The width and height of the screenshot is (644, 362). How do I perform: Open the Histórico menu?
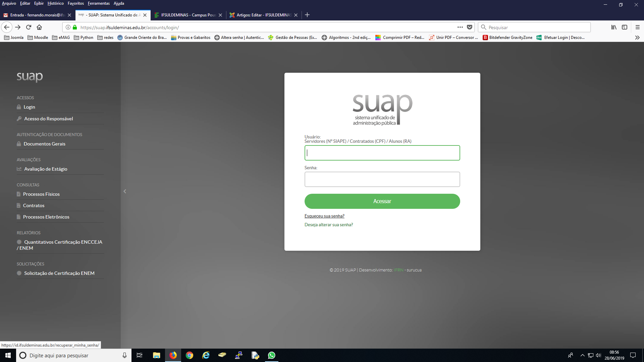click(55, 3)
